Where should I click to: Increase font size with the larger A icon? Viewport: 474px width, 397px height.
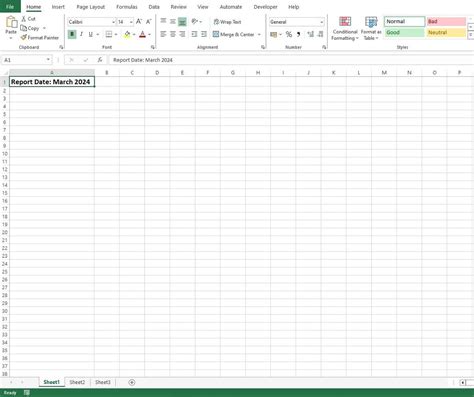(x=139, y=22)
